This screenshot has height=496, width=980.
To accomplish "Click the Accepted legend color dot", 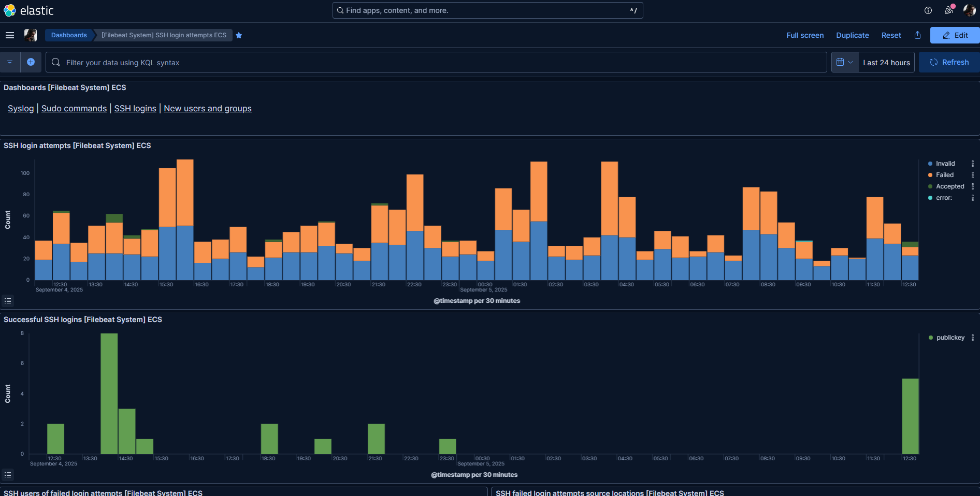I will tap(930, 186).
